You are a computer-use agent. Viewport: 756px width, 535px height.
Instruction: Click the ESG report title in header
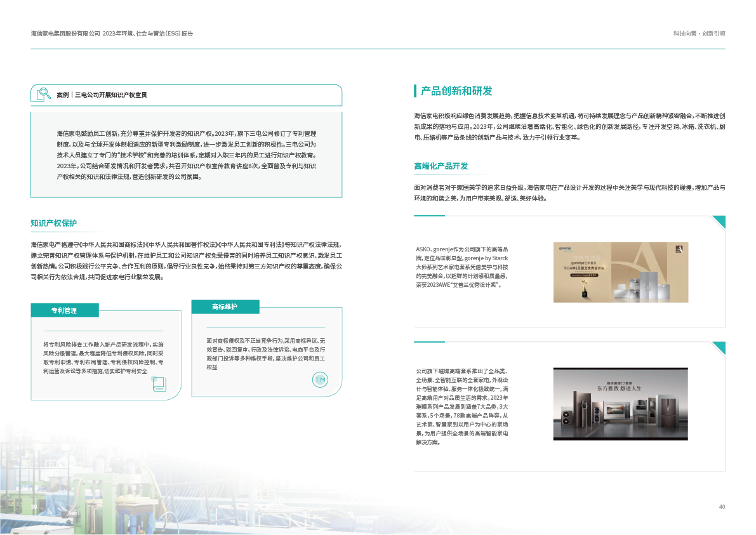112,33
